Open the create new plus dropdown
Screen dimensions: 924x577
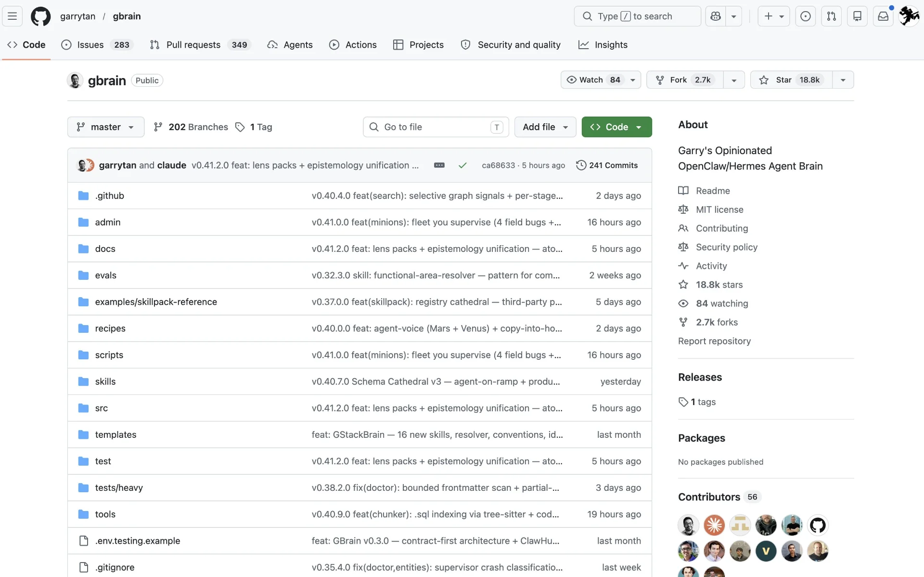[x=774, y=16]
